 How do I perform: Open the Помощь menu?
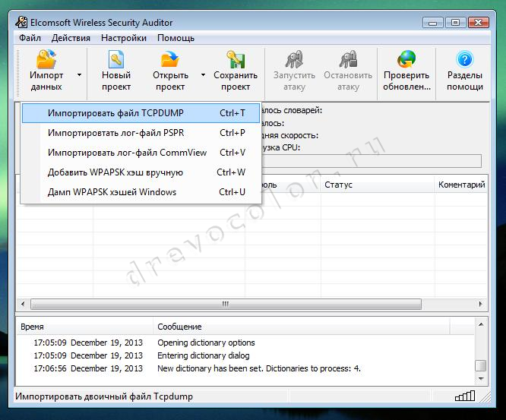coord(176,38)
